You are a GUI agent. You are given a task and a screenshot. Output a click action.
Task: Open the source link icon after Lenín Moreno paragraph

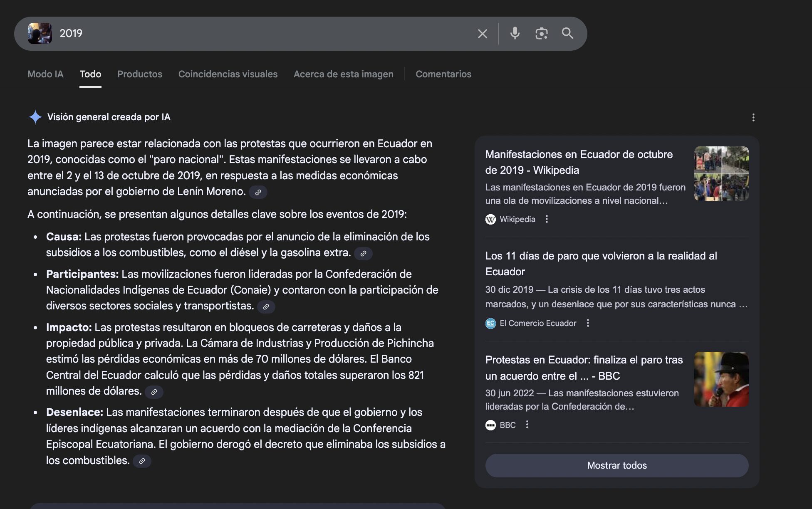tap(258, 192)
